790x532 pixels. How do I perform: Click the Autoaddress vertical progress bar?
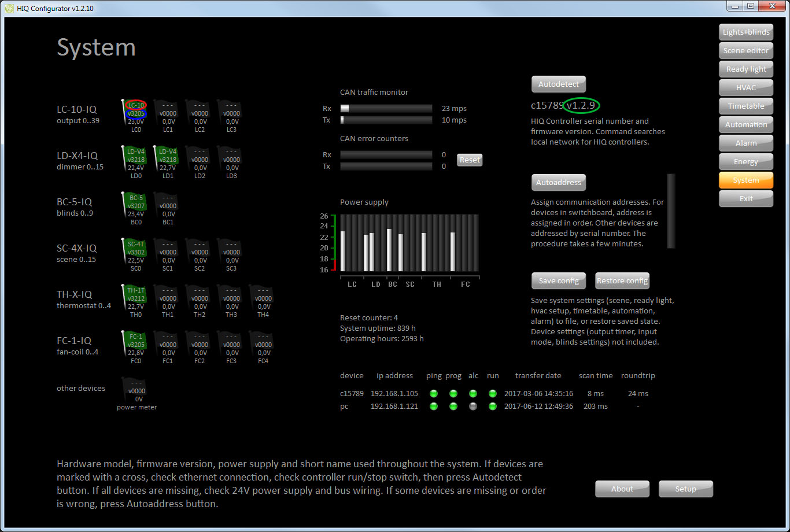point(671,211)
